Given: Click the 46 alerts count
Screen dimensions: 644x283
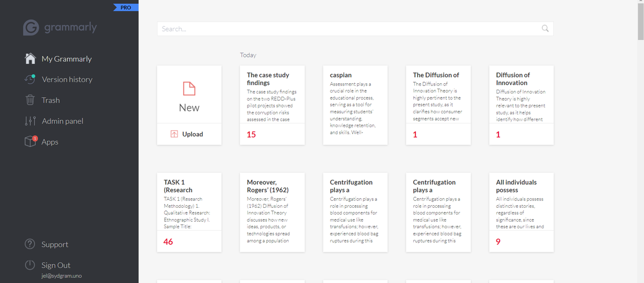Looking at the screenshot, I should point(169,242).
